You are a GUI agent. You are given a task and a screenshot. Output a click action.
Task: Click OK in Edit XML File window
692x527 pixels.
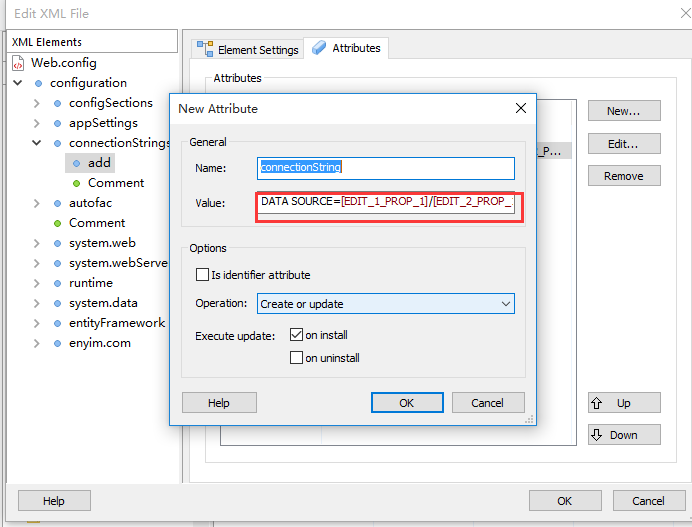[565, 501]
